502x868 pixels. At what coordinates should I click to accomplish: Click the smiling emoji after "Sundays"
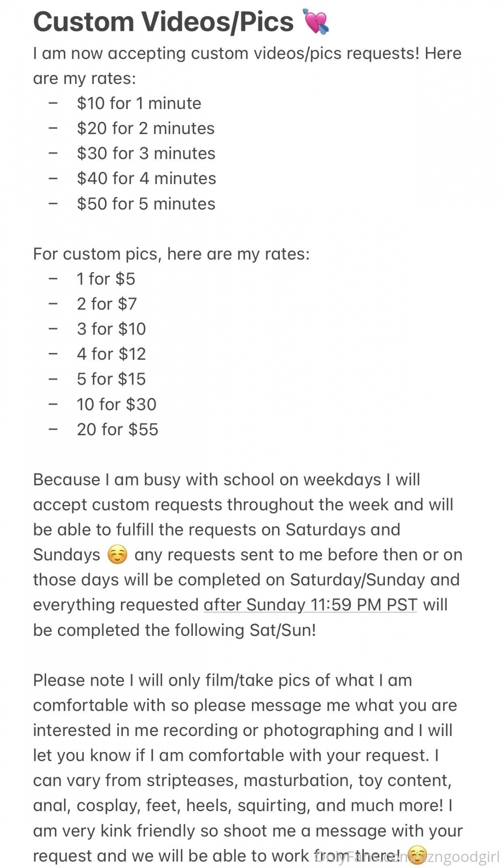[117, 555]
